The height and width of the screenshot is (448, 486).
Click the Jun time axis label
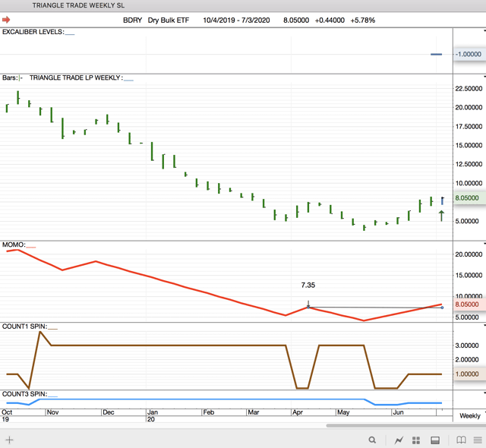point(398,412)
